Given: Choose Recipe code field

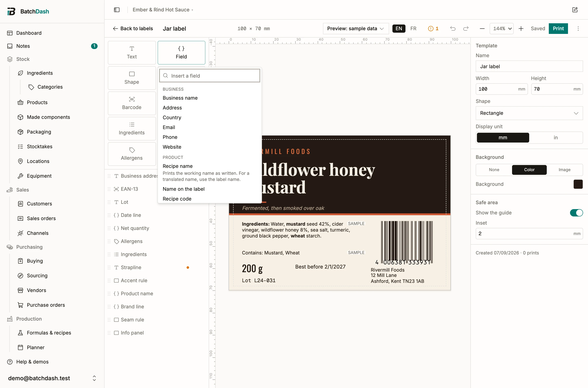Looking at the screenshot, I should (209, 199).
